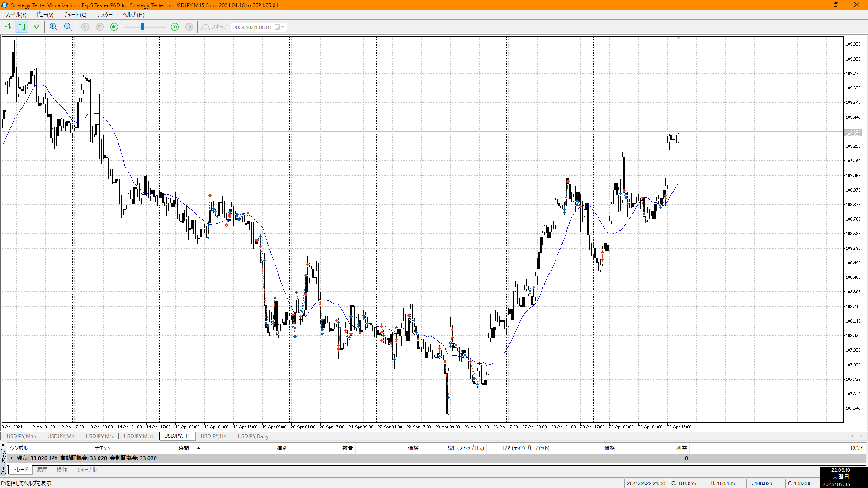Zoom out of the chart
Image resolution: width=868 pixels, height=488 pixels.
(68, 27)
